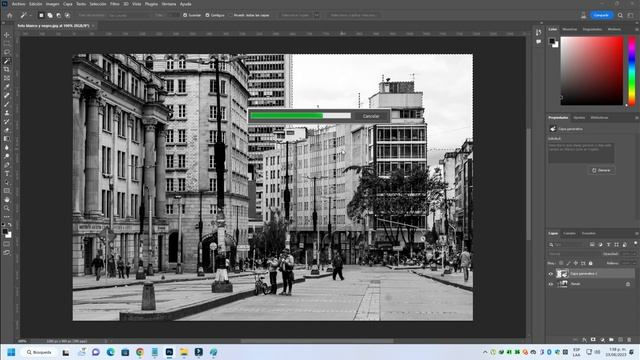
Task: Switch to the Canales tab
Action: click(x=569, y=233)
